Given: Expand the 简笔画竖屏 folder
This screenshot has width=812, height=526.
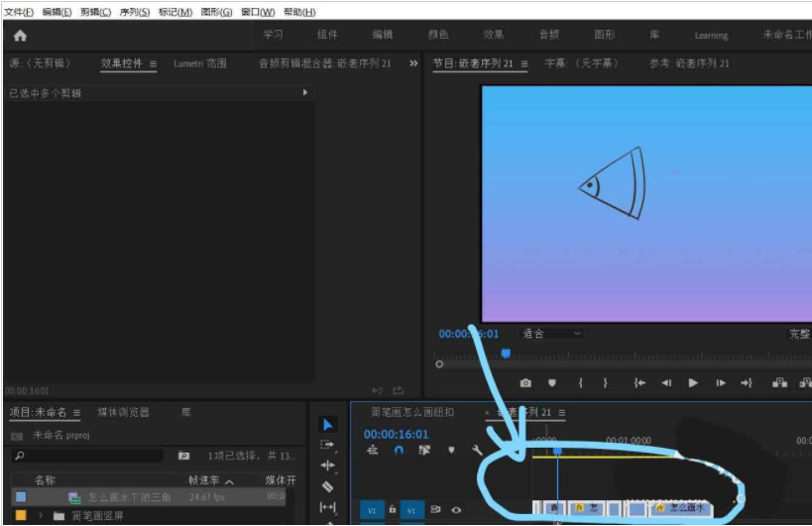Looking at the screenshot, I should click(41, 515).
